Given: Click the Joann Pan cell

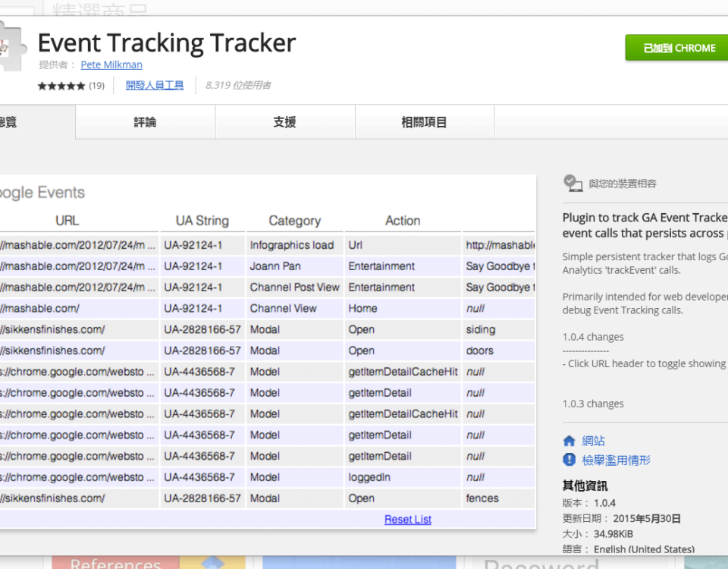Looking at the screenshot, I should (294, 266).
